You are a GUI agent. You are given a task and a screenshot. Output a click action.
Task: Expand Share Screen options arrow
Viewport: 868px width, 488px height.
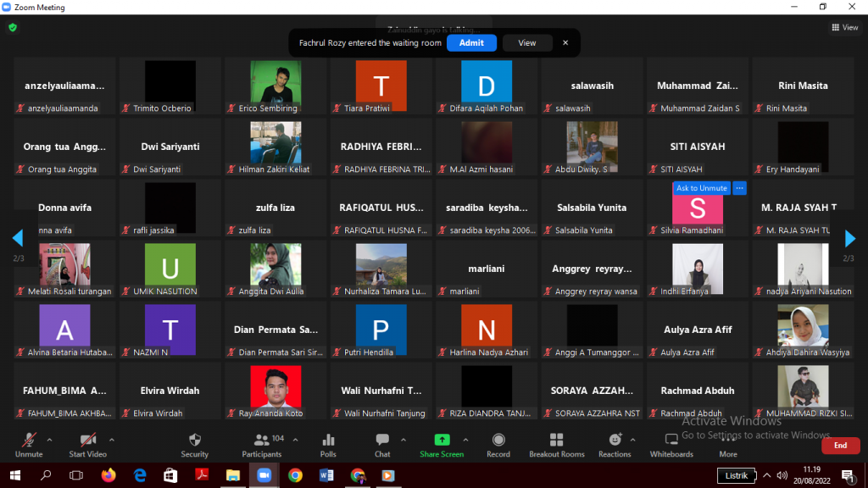pyautogui.click(x=465, y=440)
